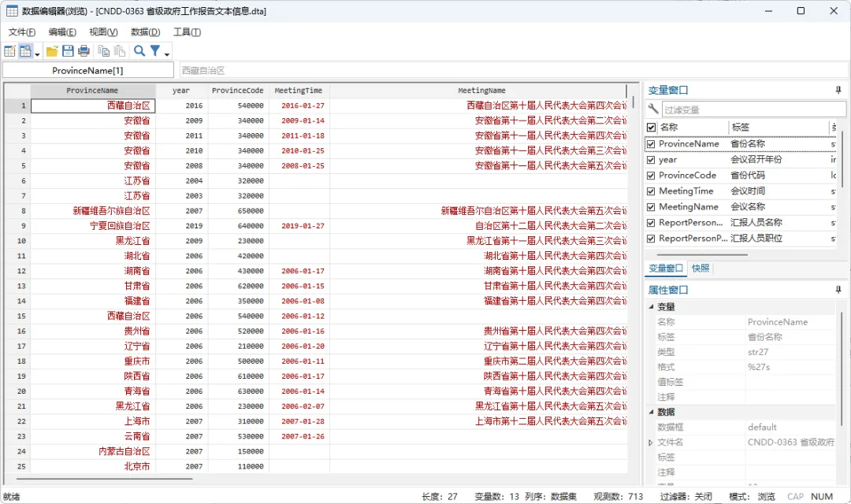
Task: Uncheck the ProvinceName variable checkbox
Action: tap(651, 144)
